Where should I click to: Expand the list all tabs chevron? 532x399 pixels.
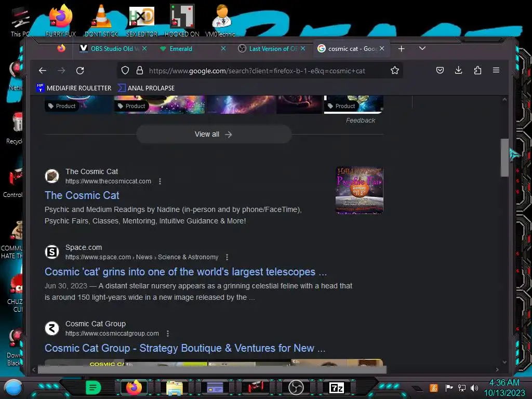click(x=422, y=48)
